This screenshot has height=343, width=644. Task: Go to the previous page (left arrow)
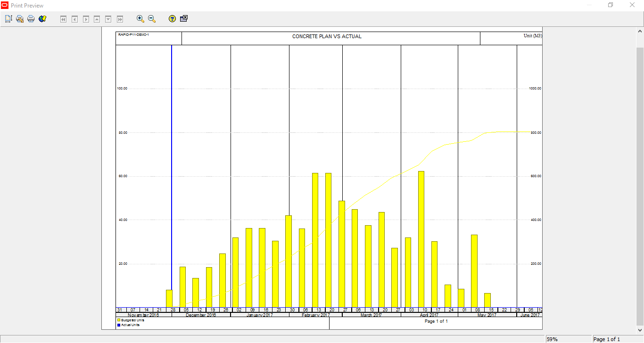point(74,19)
